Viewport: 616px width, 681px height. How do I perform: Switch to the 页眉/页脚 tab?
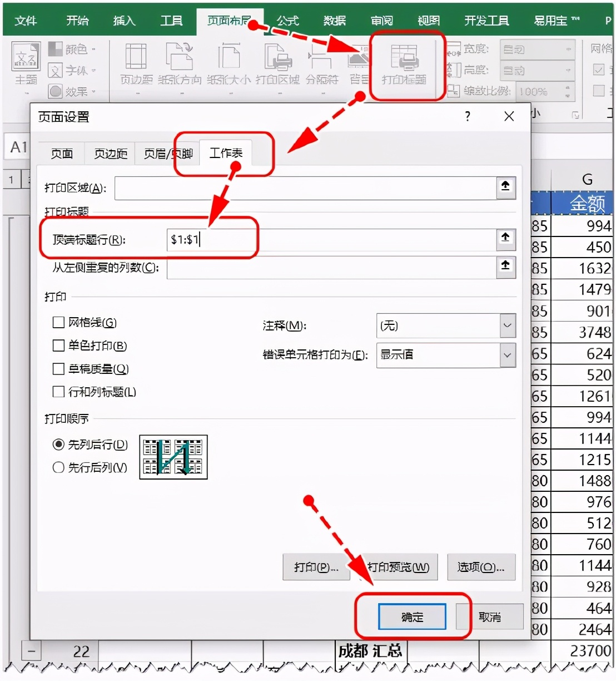point(167,154)
